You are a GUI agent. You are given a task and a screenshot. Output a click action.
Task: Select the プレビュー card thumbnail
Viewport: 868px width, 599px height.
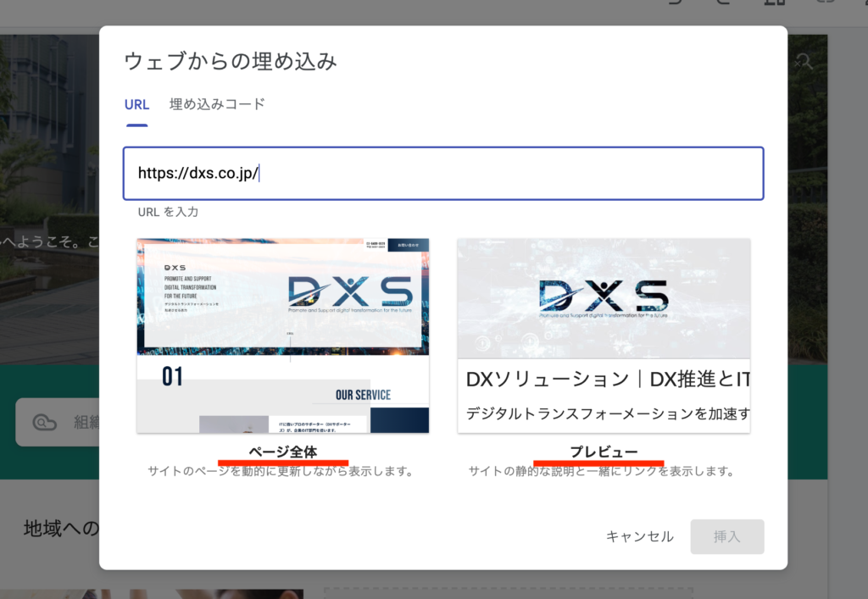pos(604,336)
